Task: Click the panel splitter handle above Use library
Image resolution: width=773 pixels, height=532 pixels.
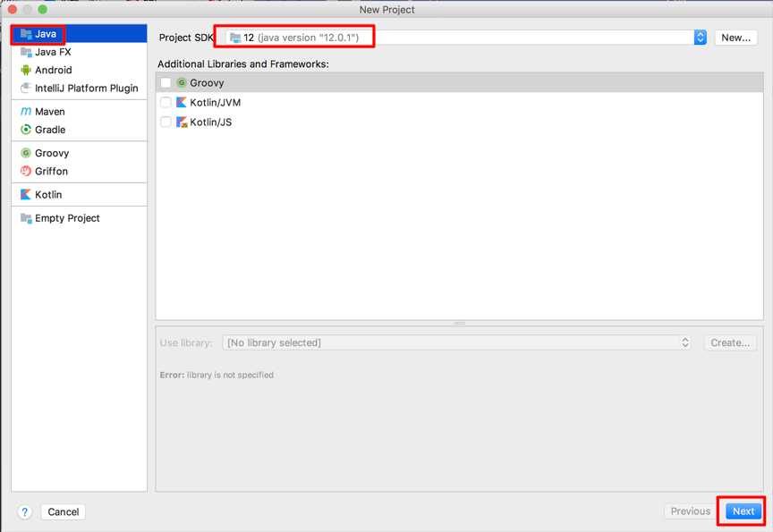Action: (x=460, y=323)
